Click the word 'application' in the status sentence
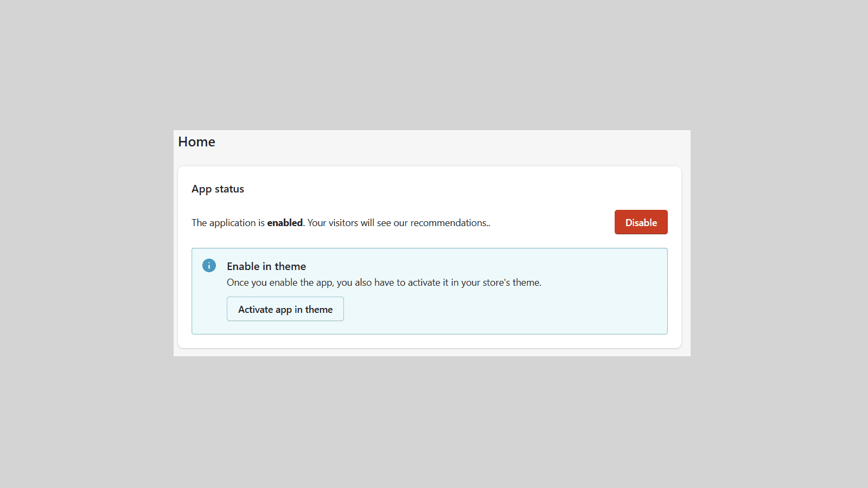The height and width of the screenshot is (488, 868). [x=232, y=223]
